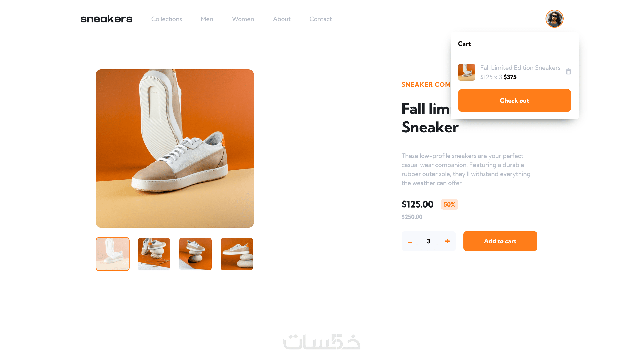Click the quantity value field showing 3

coord(429,241)
